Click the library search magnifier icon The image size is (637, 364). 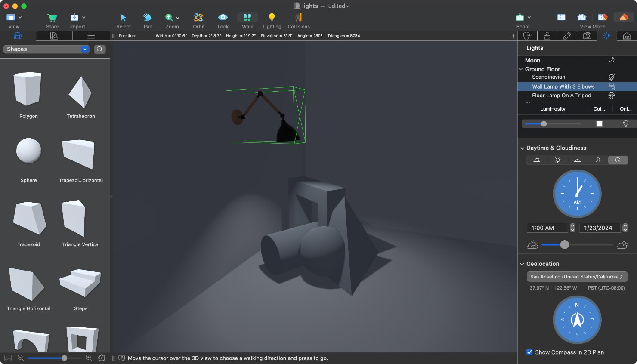click(x=99, y=49)
